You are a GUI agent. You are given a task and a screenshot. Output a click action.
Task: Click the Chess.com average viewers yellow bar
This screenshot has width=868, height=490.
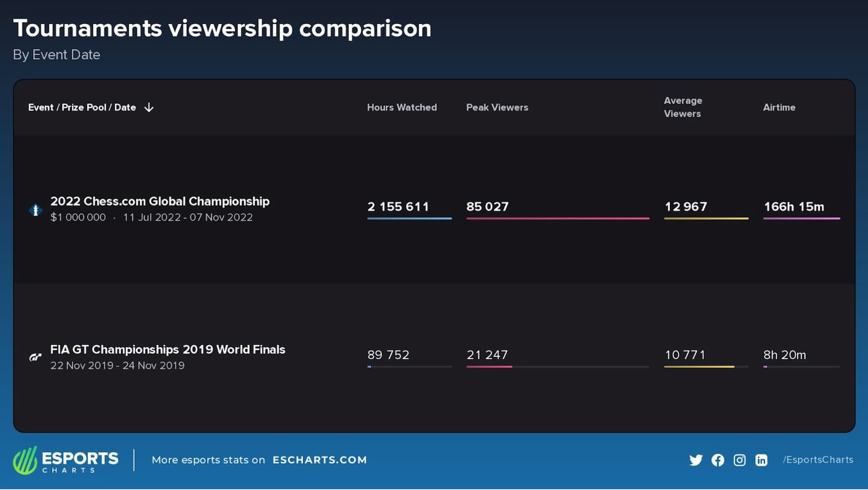tap(706, 219)
